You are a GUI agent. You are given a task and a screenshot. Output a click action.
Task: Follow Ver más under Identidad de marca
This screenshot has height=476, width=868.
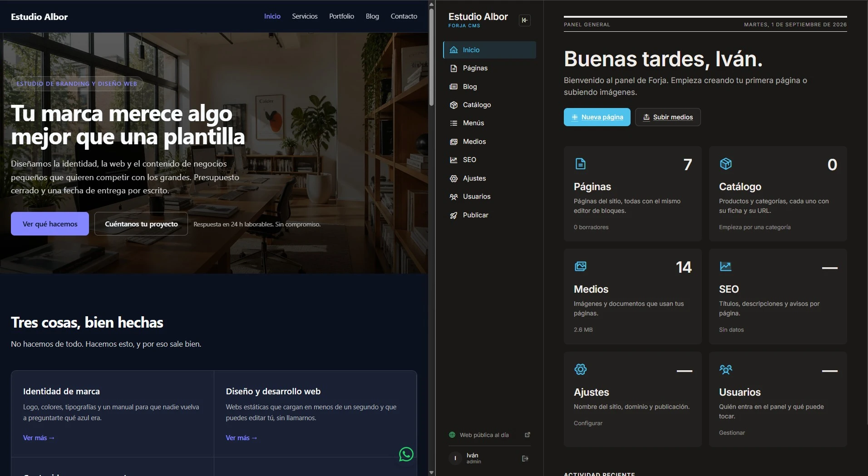coord(39,438)
